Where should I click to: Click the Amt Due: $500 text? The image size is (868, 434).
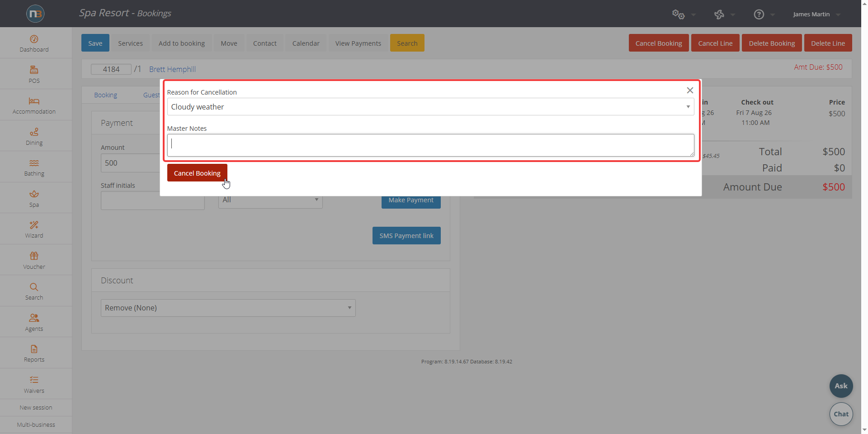point(818,67)
